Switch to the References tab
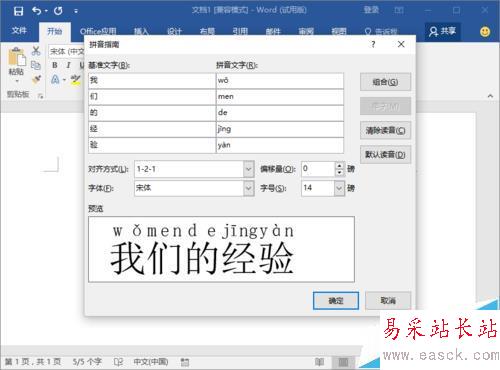The width and height of the screenshot is (500, 370). (x=240, y=32)
